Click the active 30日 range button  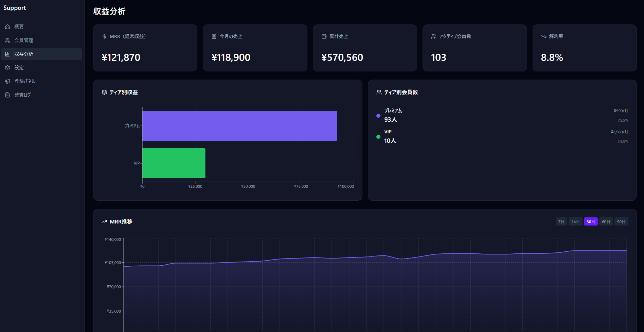591,222
